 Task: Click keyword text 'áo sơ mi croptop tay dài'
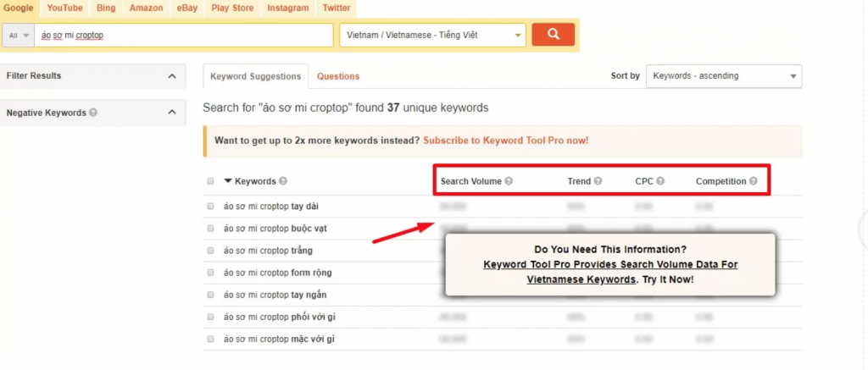click(x=271, y=207)
